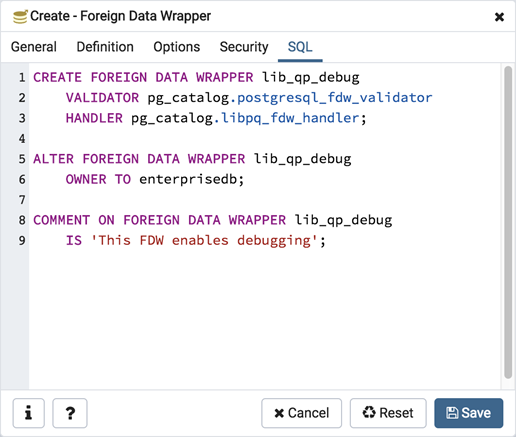Viewport: 516px width, 437px height.
Task: Open the Security tab
Action: 244,47
